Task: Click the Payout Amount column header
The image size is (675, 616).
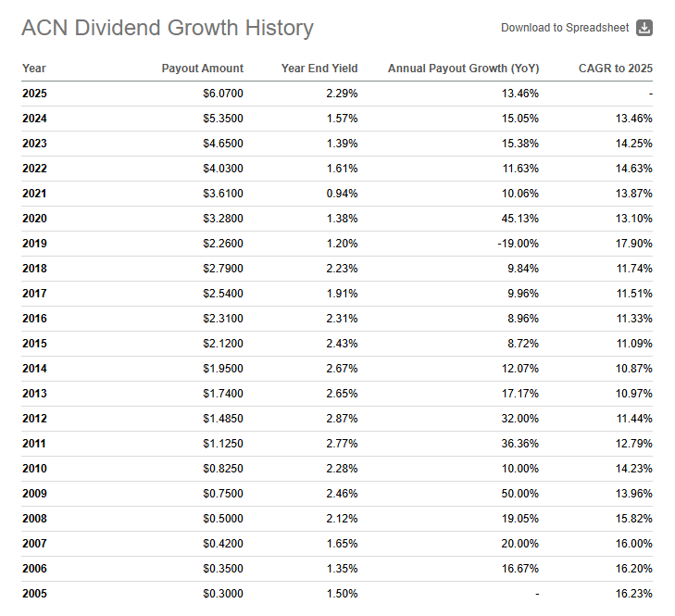Action: point(203,69)
